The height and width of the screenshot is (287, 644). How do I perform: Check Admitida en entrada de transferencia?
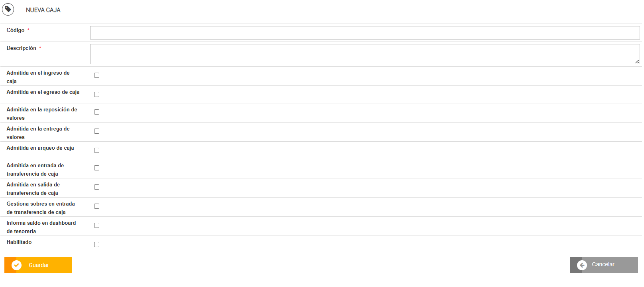97,168
